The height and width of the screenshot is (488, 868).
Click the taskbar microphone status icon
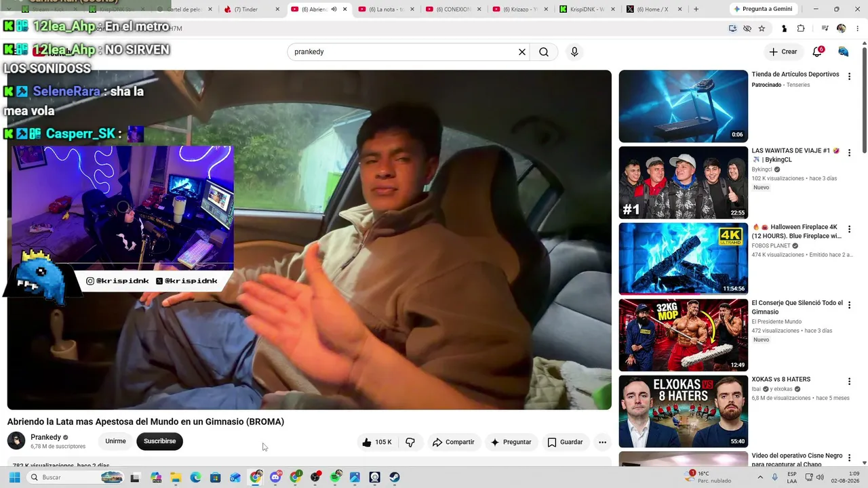tap(774, 477)
